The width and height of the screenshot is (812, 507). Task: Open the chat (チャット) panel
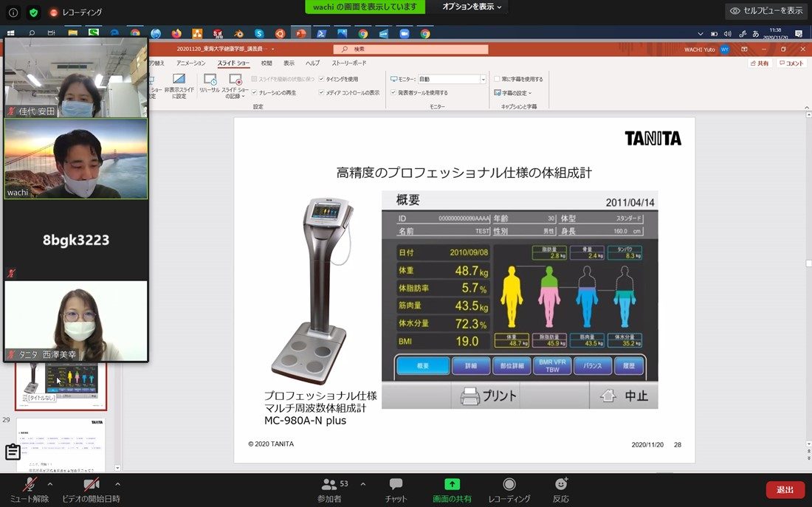pos(396,490)
